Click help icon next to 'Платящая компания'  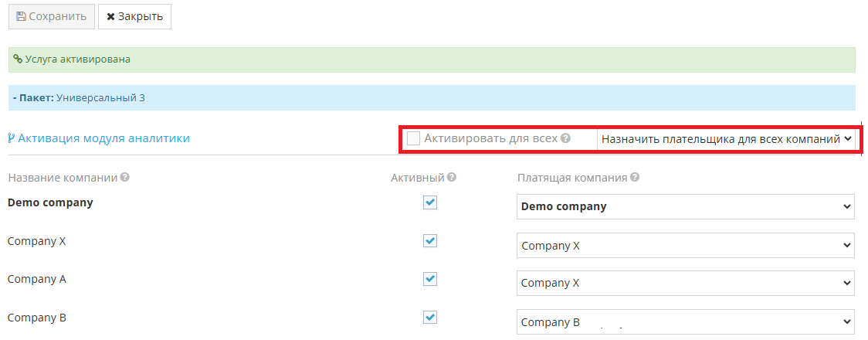pos(635,178)
